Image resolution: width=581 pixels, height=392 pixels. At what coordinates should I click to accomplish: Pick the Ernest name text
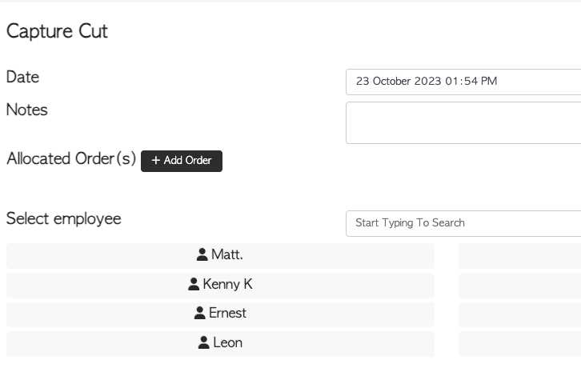tap(227, 313)
